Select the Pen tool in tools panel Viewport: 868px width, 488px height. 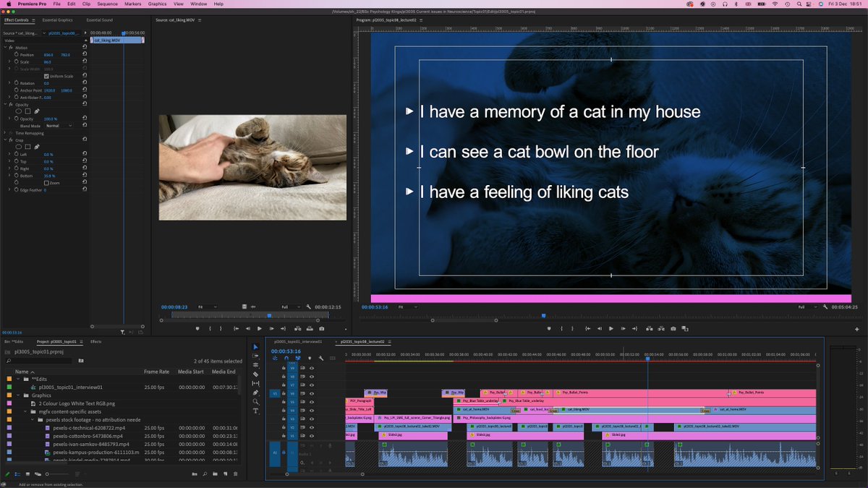point(255,393)
